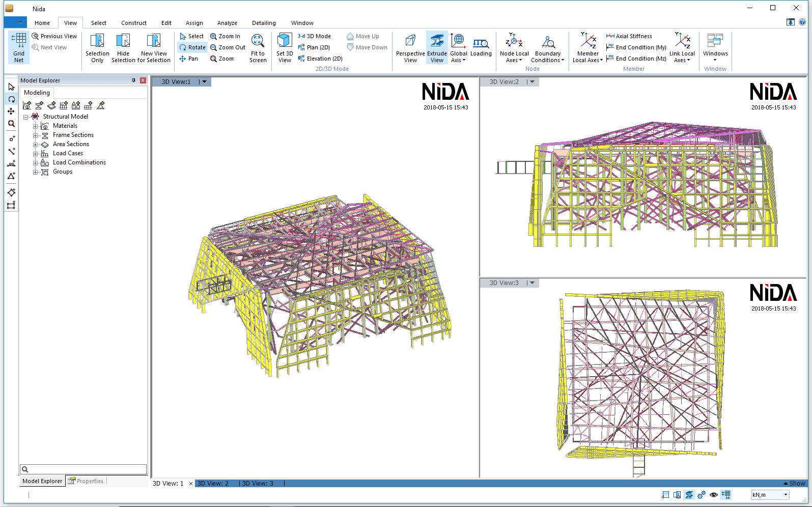Click the Axial Stiffness button
The height and width of the screenshot is (507, 812).
(629, 36)
